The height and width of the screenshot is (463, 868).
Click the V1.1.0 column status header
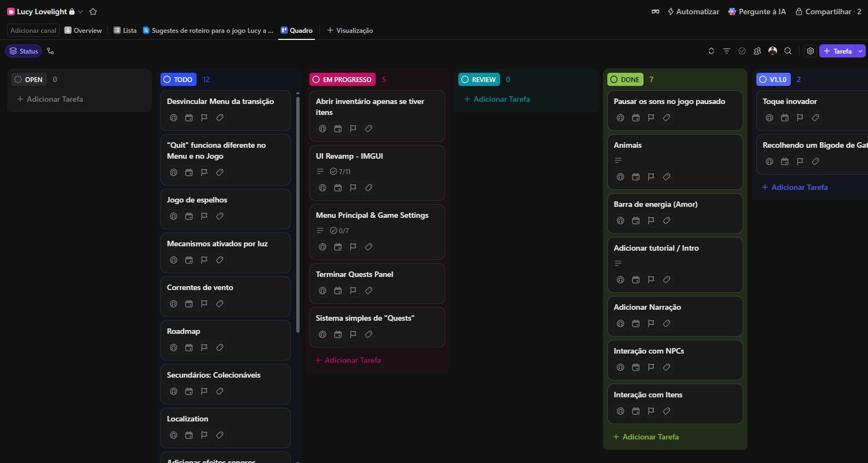tap(773, 79)
